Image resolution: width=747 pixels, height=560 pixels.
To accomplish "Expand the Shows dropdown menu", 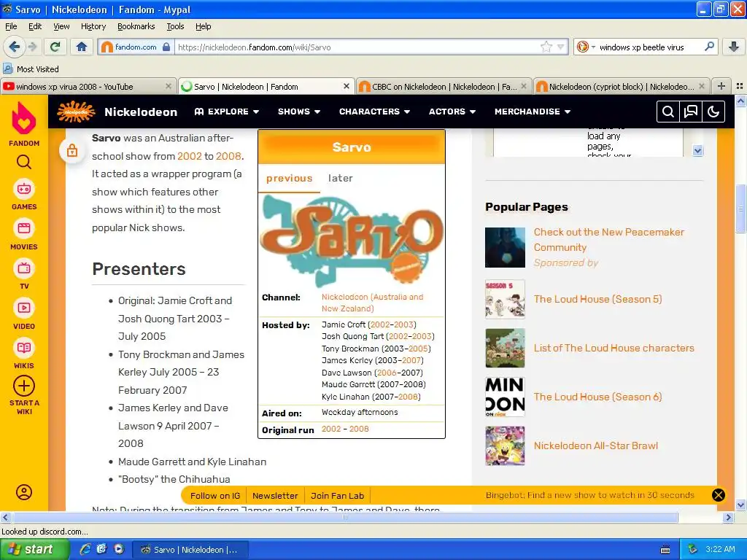I will click(298, 112).
